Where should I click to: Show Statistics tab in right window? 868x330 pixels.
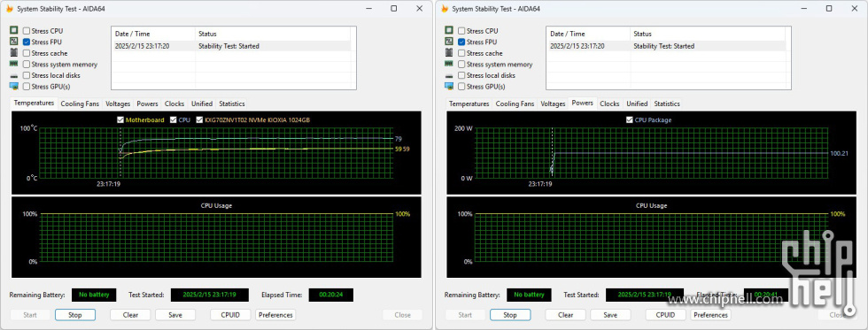666,104
